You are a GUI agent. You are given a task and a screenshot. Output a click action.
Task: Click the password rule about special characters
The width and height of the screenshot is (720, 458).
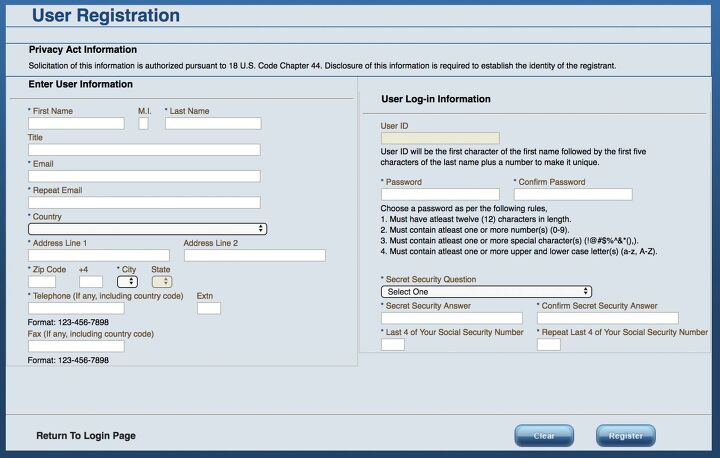tap(509, 241)
